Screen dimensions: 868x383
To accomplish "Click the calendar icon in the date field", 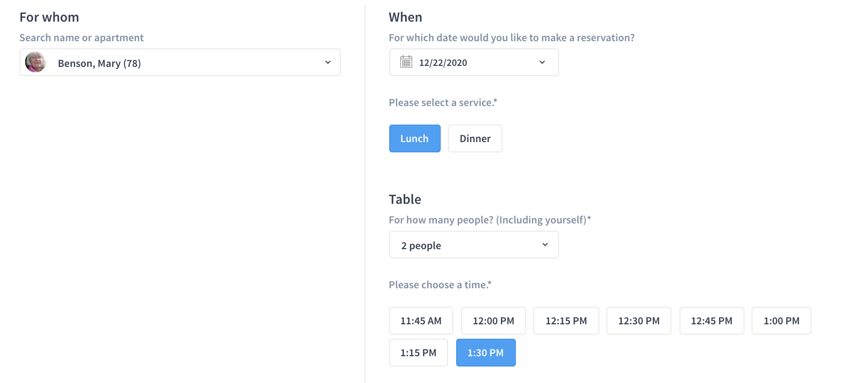I will pyautogui.click(x=406, y=62).
